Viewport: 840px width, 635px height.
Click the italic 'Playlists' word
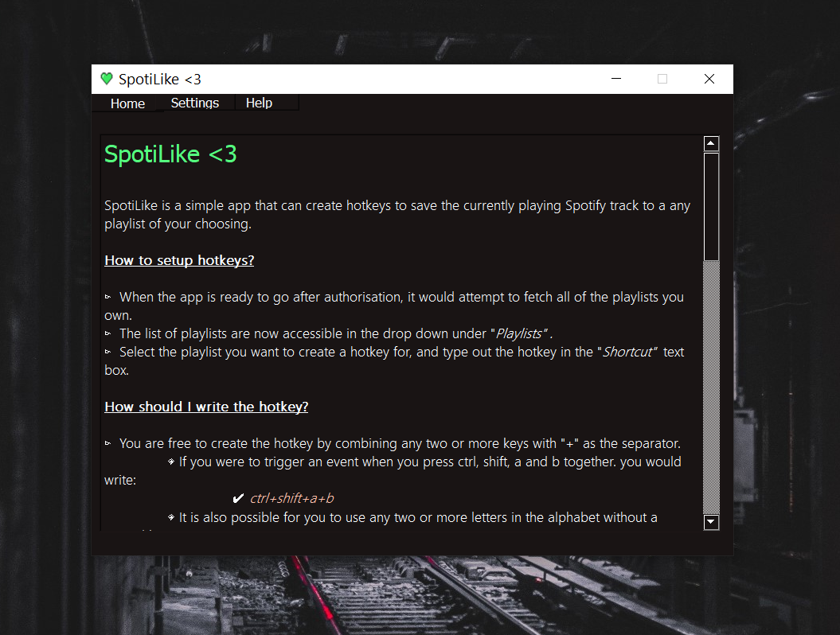(x=518, y=333)
